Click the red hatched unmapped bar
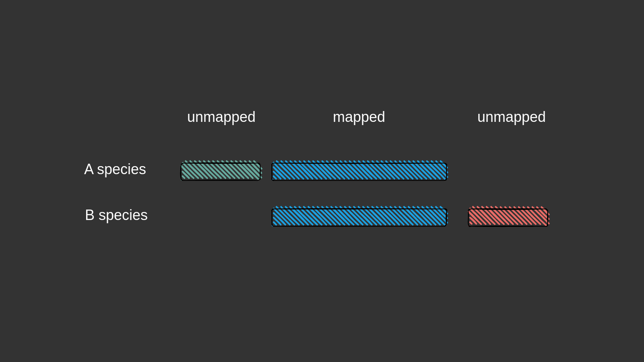 click(x=508, y=217)
